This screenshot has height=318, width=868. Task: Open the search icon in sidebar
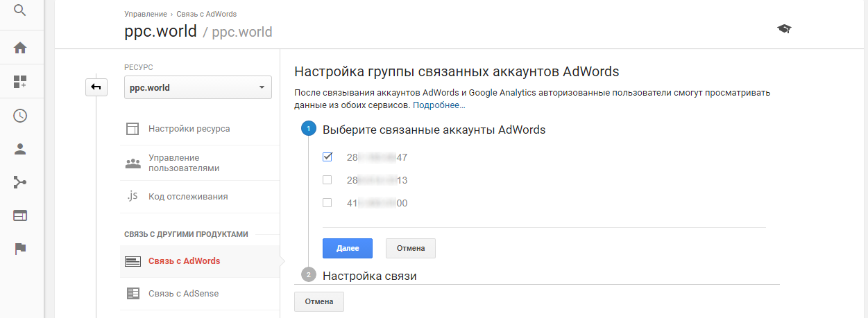[x=20, y=10]
